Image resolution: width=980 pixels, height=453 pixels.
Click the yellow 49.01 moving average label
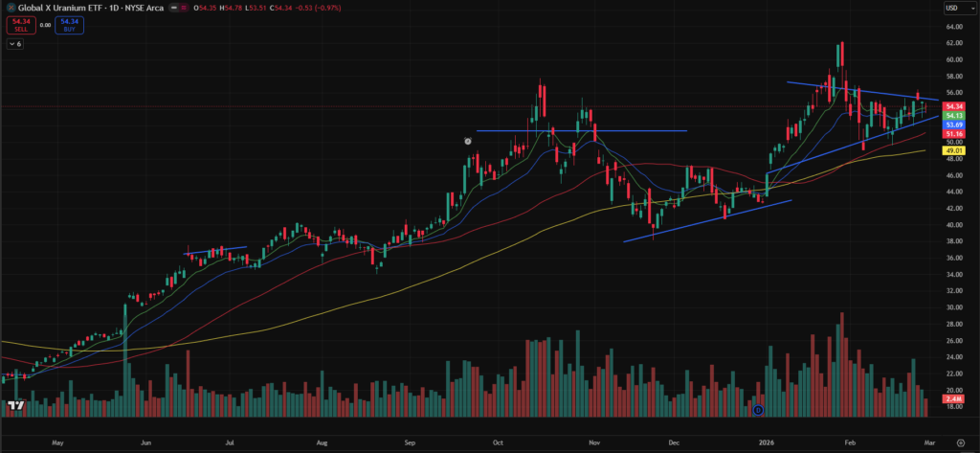[953, 150]
